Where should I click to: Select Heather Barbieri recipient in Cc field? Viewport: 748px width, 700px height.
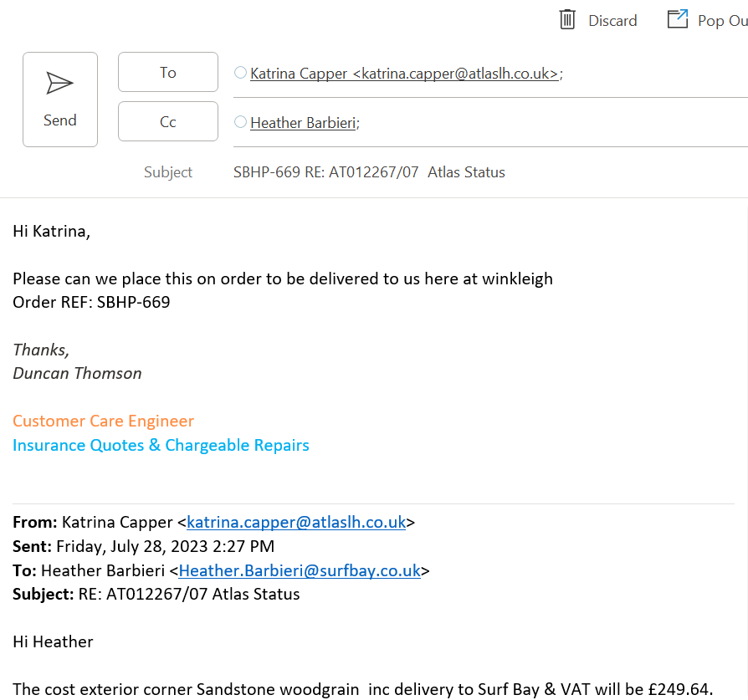click(303, 123)
